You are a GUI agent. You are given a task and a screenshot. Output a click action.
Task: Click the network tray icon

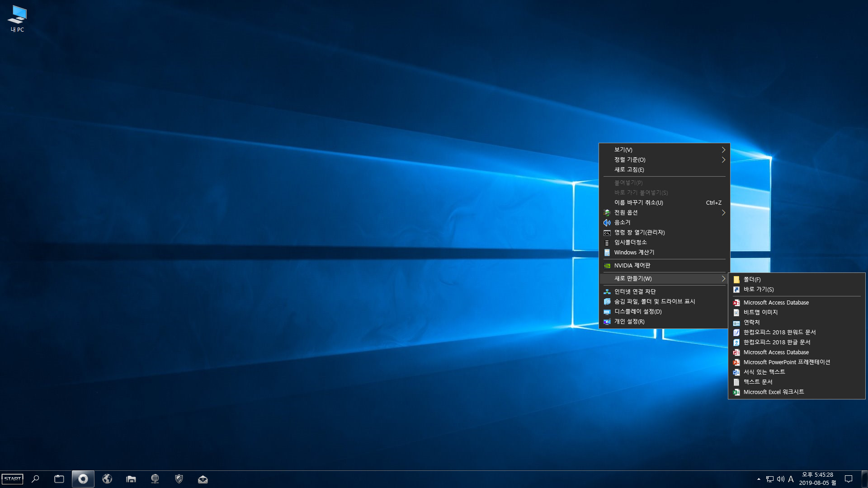(x=769, y=479)
